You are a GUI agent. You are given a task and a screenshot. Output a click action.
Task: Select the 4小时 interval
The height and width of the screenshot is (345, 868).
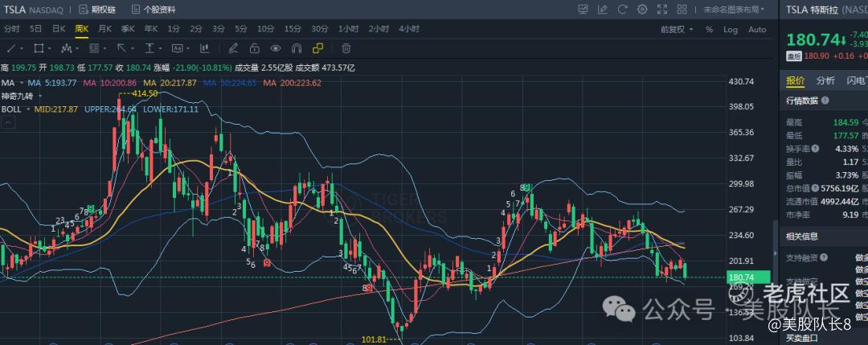point(409,29)
